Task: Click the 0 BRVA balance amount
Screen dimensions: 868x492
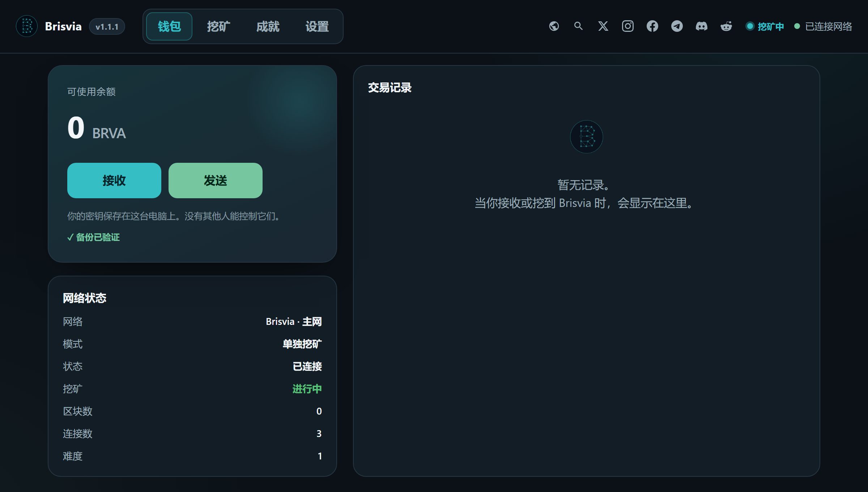Action: pyautogui.click(x=97, y=128)
